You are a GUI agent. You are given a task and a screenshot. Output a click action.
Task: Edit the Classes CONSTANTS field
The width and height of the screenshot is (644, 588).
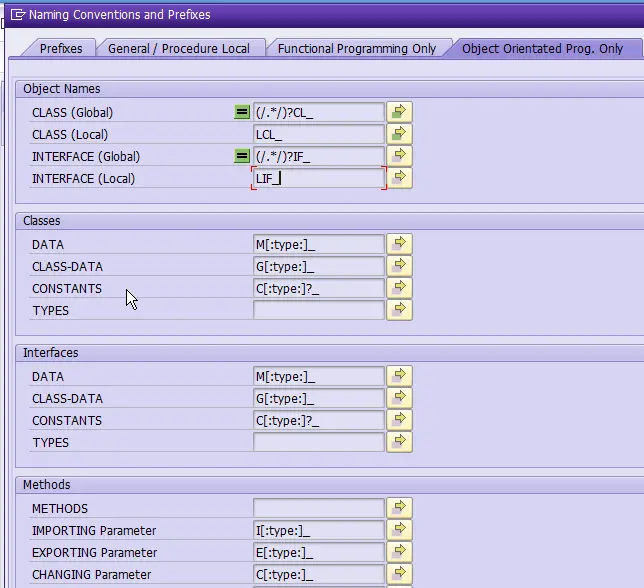[x=319, y=288]
